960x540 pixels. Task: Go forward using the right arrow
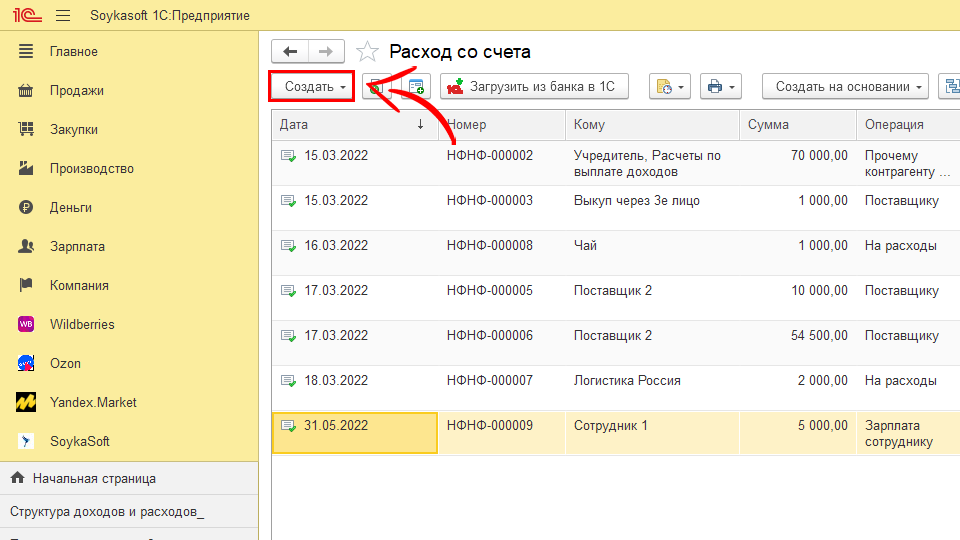[325, 52]
